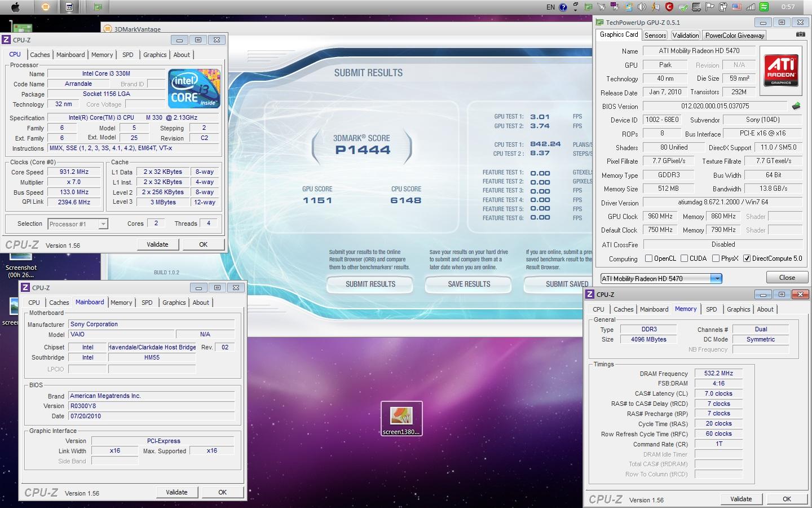Switch to SPD tab in Memory CPU-Z window
The height and width of the screenshot is (508, 812).
712,309
